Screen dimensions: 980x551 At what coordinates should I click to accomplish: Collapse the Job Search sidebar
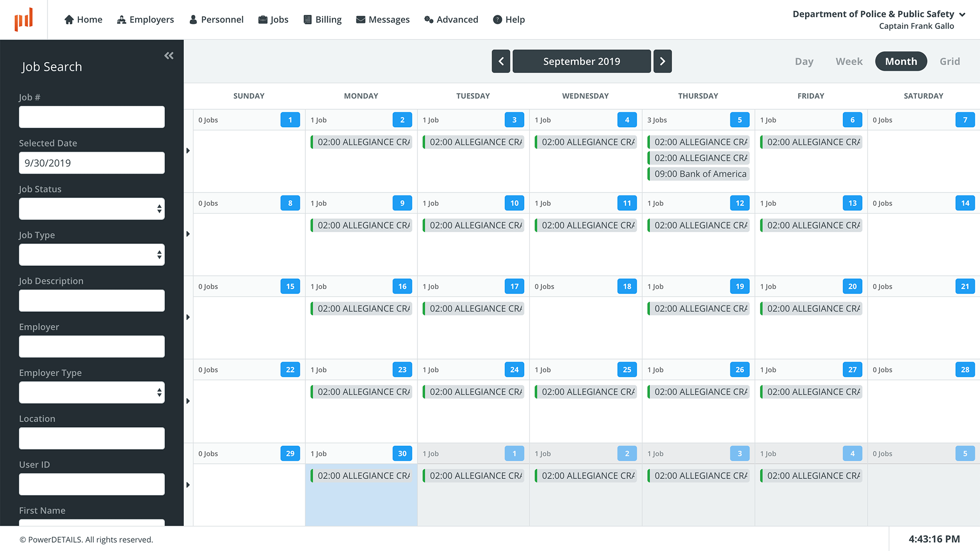pyautogui.click(x=169, y=56)
